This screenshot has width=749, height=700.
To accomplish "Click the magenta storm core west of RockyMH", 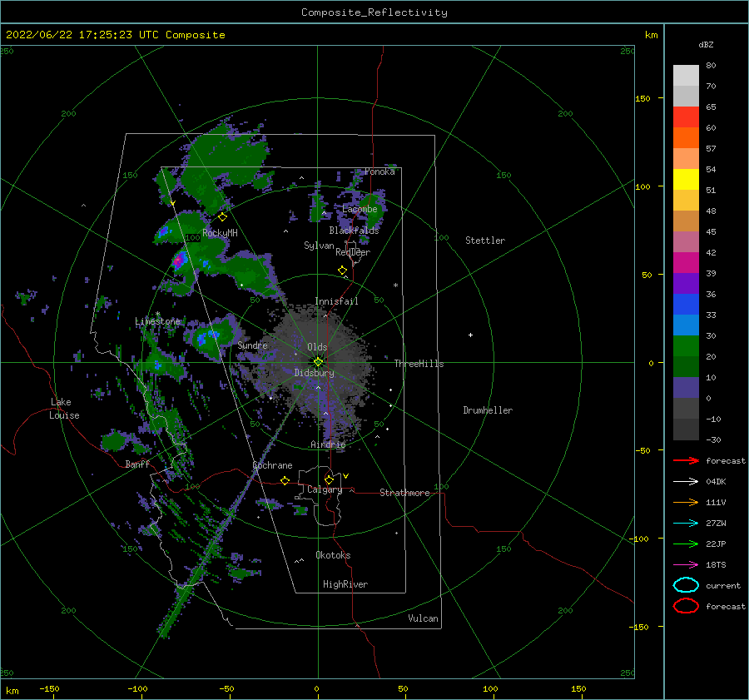I will pyautogui.click(x=179, y=261).
